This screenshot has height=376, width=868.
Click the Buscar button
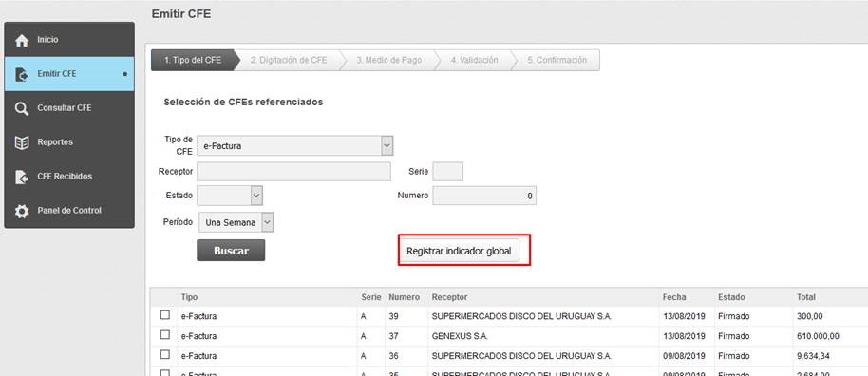point(231,251)
